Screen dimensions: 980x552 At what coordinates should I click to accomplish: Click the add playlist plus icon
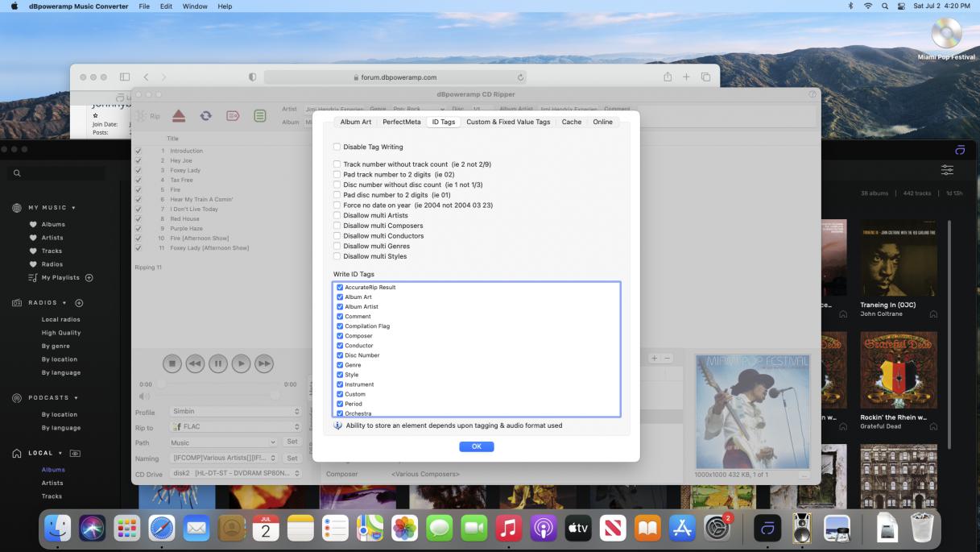(x=89, y=278)
